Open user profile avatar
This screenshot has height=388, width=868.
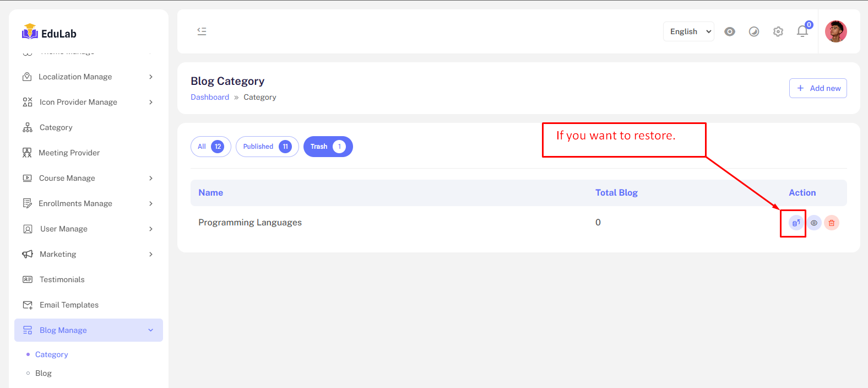[x=836, y=31]
